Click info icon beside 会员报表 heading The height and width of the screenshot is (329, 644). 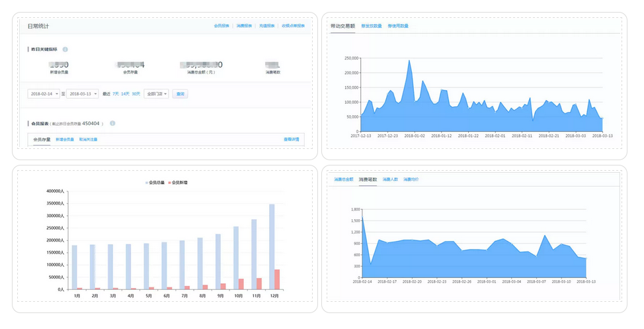(112, 123)
